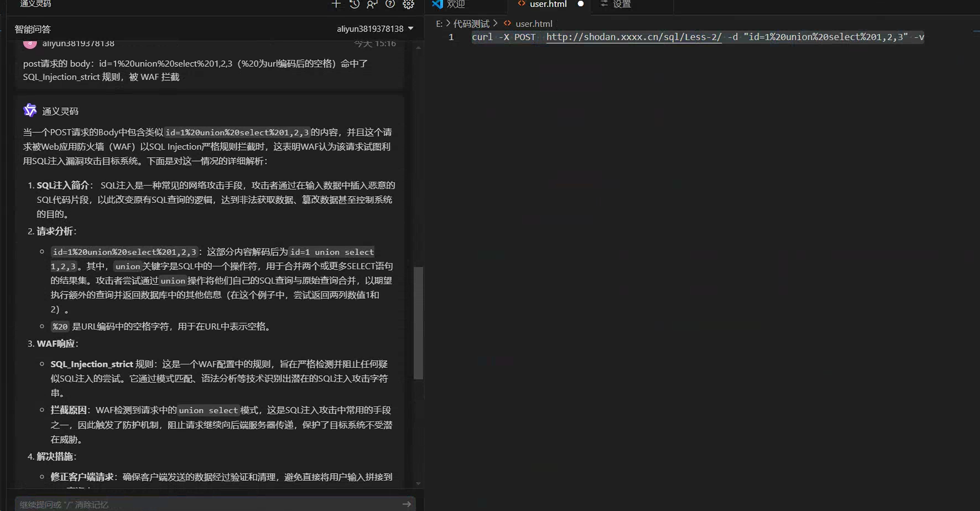This screenshot has height=511, width=980.
Task: Open Tongyi Lingma settings gear
Action: point(408,4)
